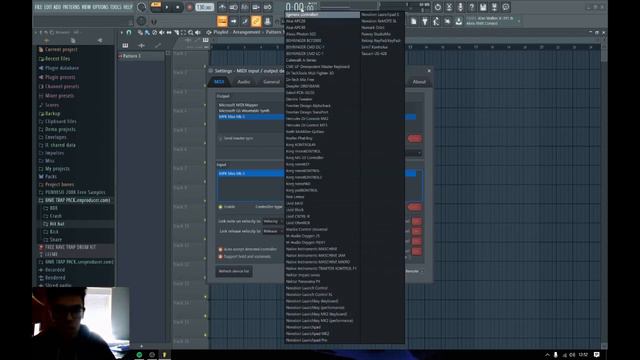Open the About tab in Settings

(x=419, y=82)
